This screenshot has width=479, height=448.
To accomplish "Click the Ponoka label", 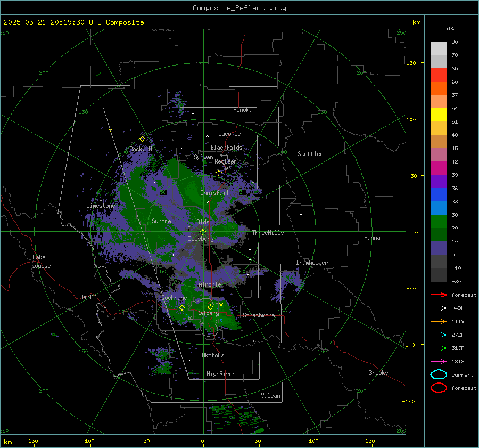I will pos(243,110).
